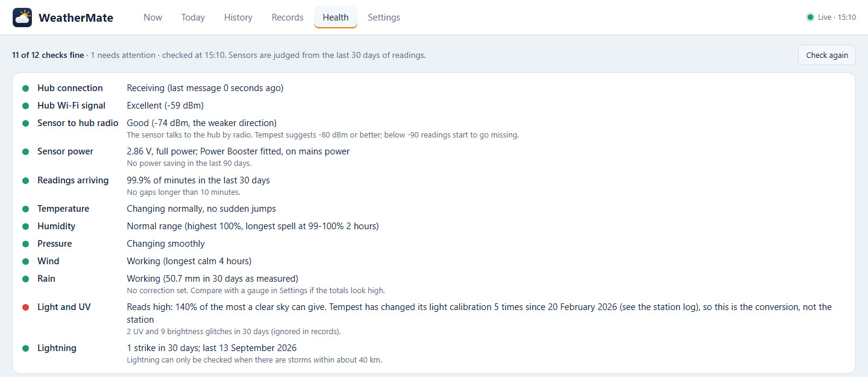Click the 'Changing smoothly' pressure value
868x377 pixels.
(x=166, y=244)
